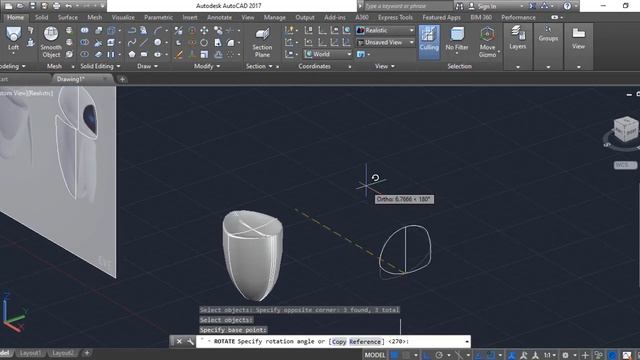Click the Move tool in Modify panel
Viewport: 640px width, 360px height.
click(x=204, y=31)
